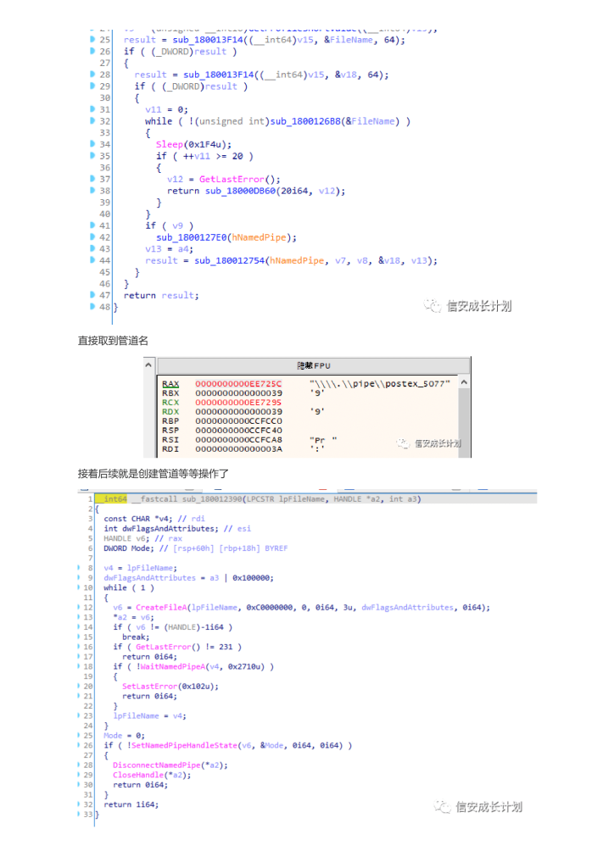Click the blue gutter marker beside line 34 Sleep
The width and height of the screenshot is (614, 868).
(x=92, y=144)
